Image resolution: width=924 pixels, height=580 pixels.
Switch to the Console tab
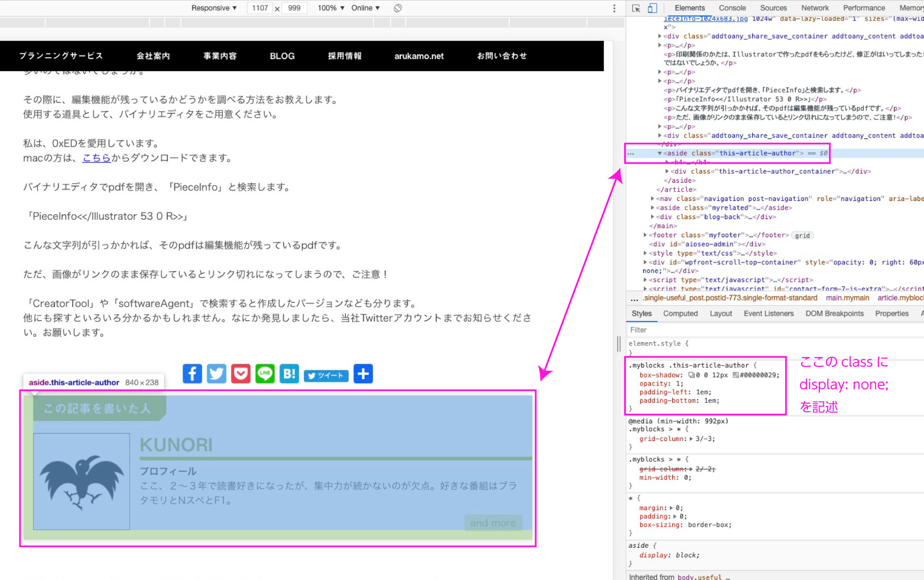coord(732,8)
